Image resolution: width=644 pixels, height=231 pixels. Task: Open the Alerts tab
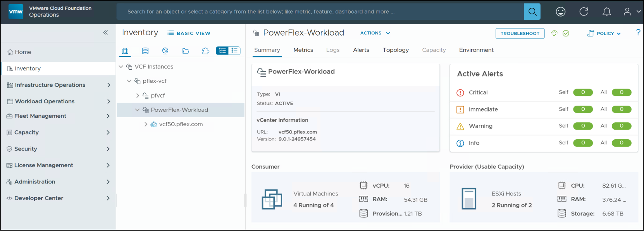pyautogui.click(x=361, y=50)
